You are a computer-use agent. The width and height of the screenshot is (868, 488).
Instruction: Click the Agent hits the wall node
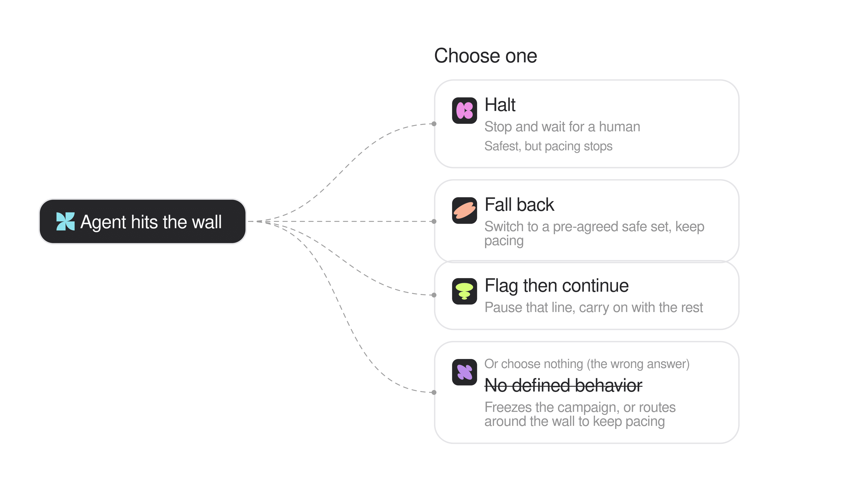143,221
